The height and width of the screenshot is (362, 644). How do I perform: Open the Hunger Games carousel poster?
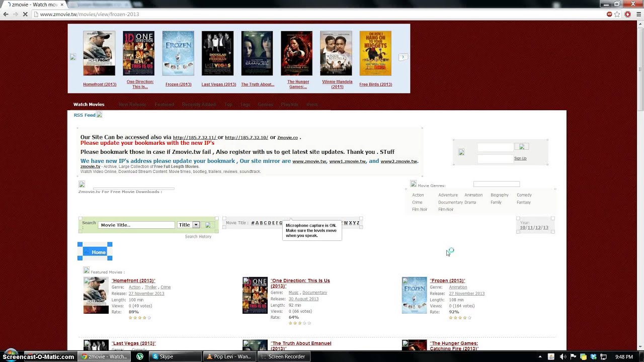click(297, 53)
